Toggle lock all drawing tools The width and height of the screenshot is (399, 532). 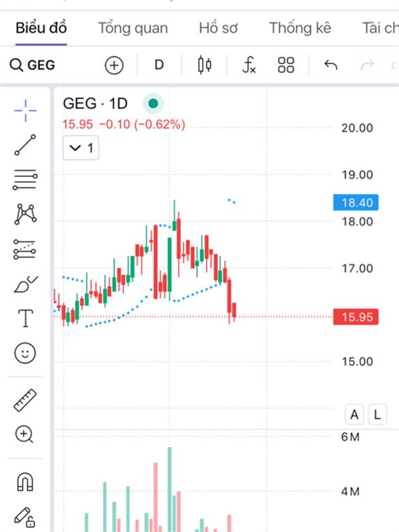(x=25, y=517)
